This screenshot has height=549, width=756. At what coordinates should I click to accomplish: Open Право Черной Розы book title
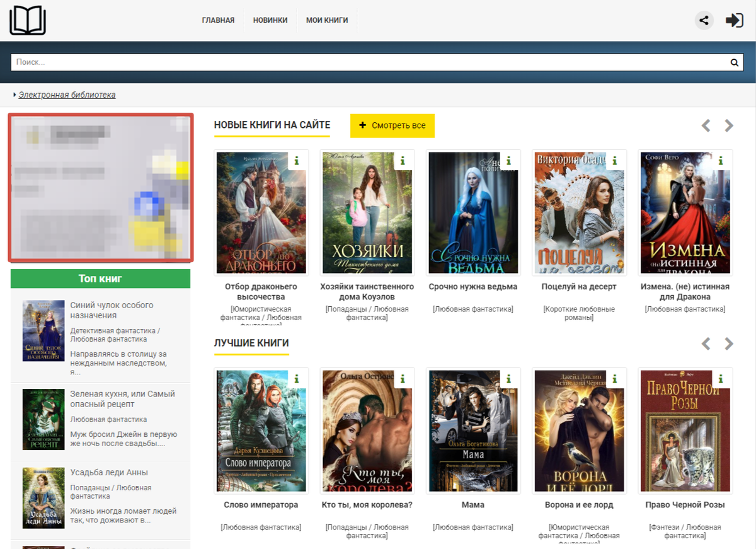tap(685, 505)
